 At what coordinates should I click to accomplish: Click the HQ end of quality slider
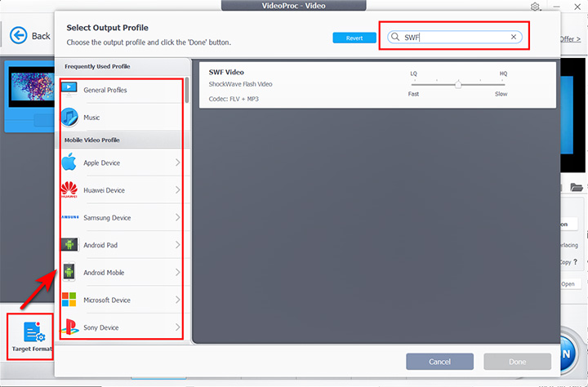click(x=503, y=73)
